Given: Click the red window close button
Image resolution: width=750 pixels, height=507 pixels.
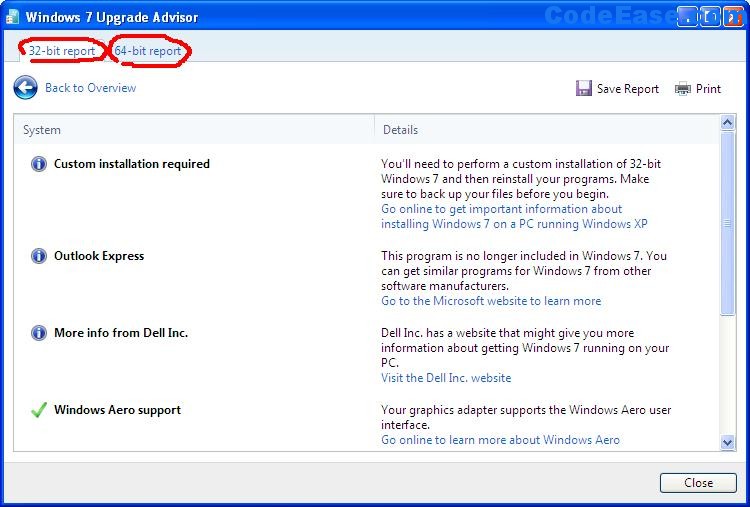Looking at the screenshot, I should tap(733, 17).
